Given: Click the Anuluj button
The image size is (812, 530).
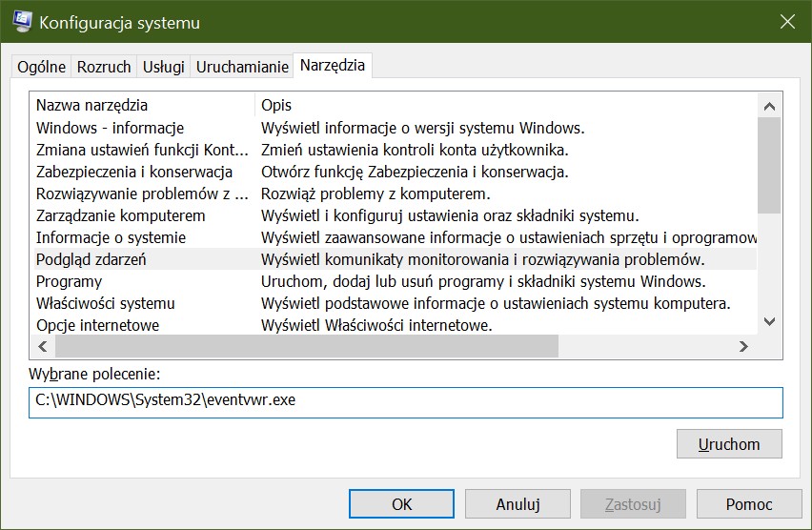Looking at the screenshot, I should tap(518, 503).
